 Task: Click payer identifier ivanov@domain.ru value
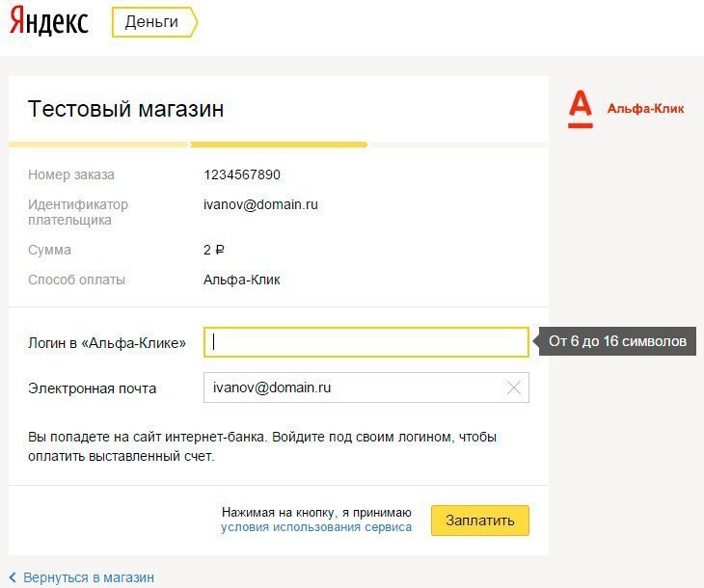pyautogui.click(x=260, y=204)
